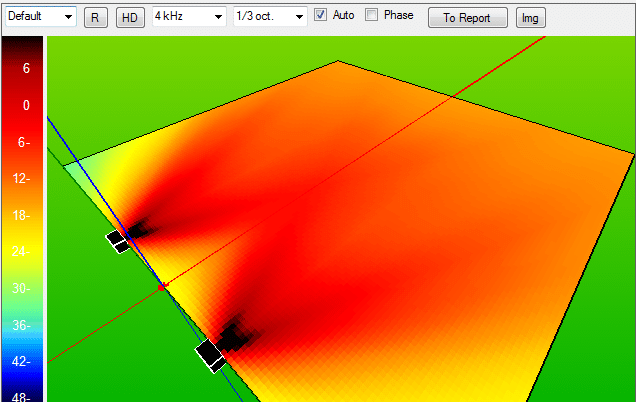Open the 4 kHz frequency dropdown

pyautogui.click(x=189, y=17)
